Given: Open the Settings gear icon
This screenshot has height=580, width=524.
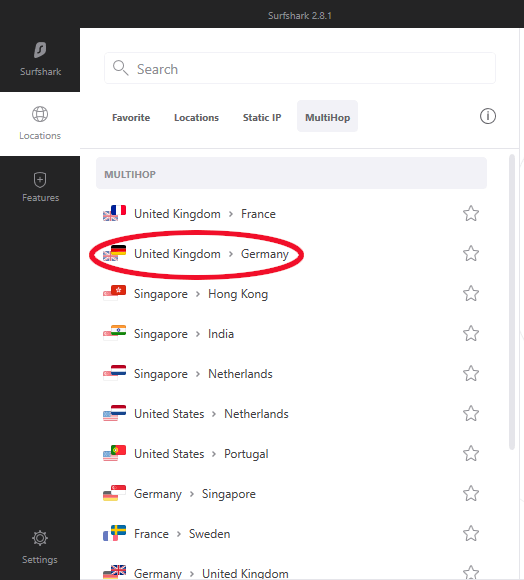Looking at the screenshot, I should [x=40, y=538].
